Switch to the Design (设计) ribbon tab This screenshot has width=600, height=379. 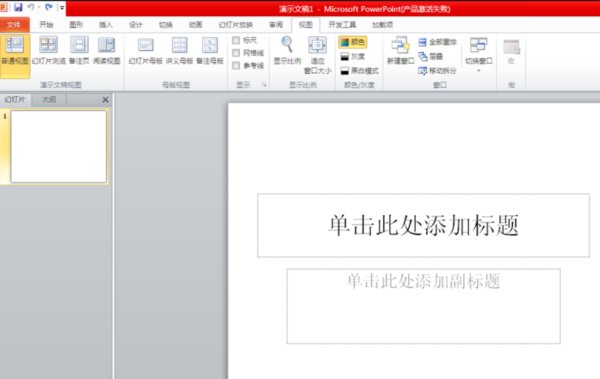pyautogui.click(x=136, y=25)
